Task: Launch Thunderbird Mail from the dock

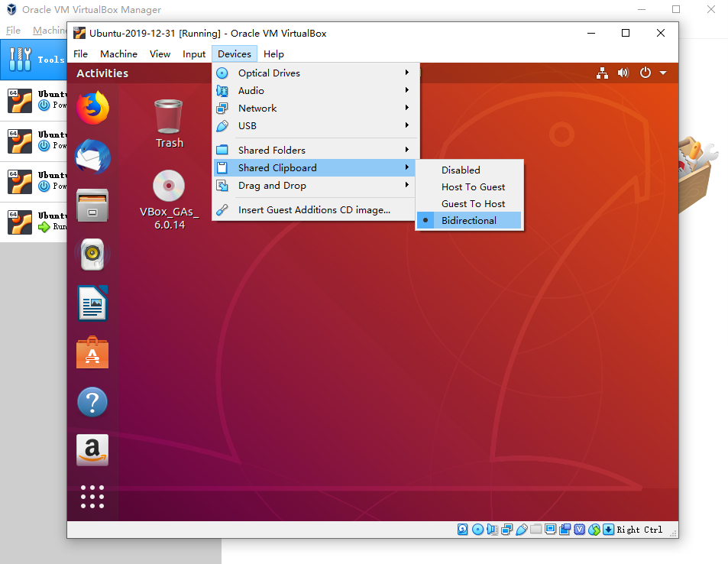Action: (92, 157)
